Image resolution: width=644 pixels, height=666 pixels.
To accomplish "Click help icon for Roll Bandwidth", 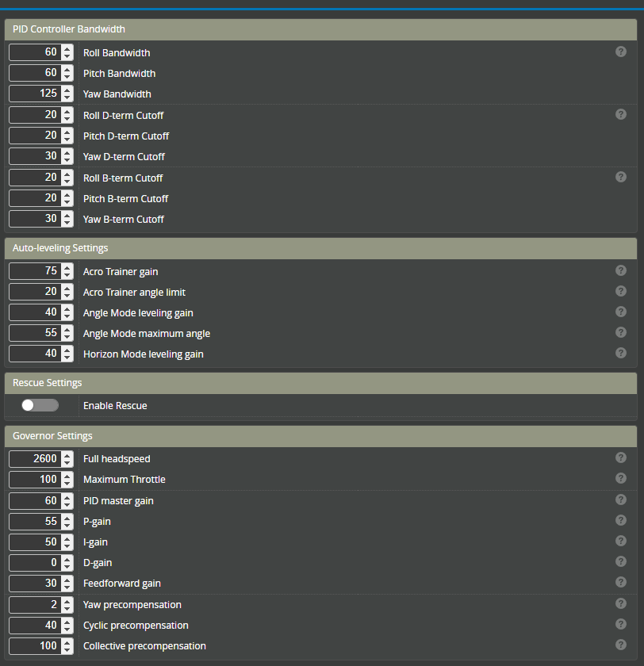I will click(621, 52).
